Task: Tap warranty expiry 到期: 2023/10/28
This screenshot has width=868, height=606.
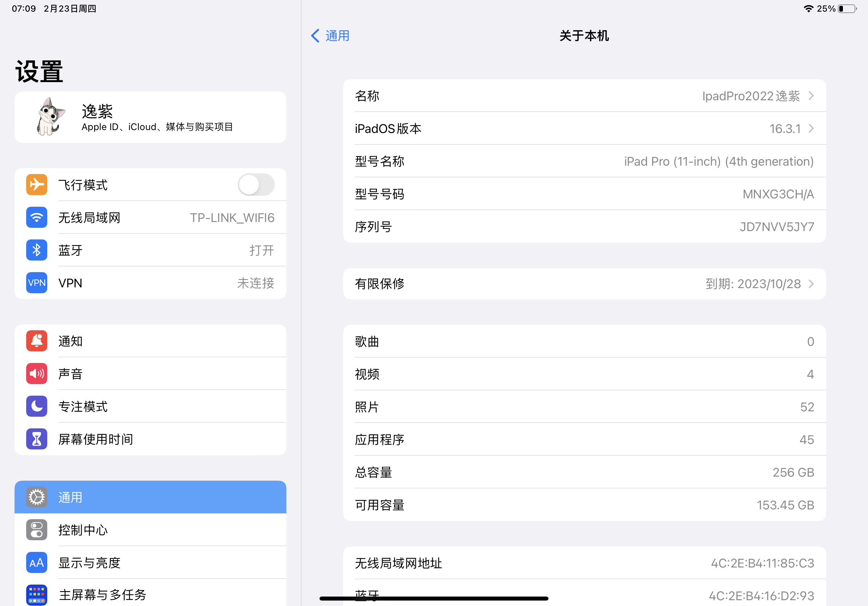Action: (753, 284)
